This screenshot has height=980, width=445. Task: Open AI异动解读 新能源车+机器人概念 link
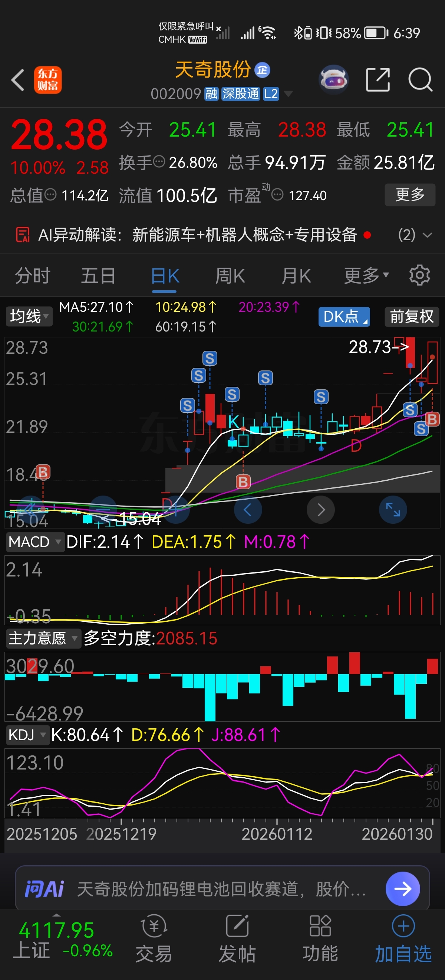(245, 235)
